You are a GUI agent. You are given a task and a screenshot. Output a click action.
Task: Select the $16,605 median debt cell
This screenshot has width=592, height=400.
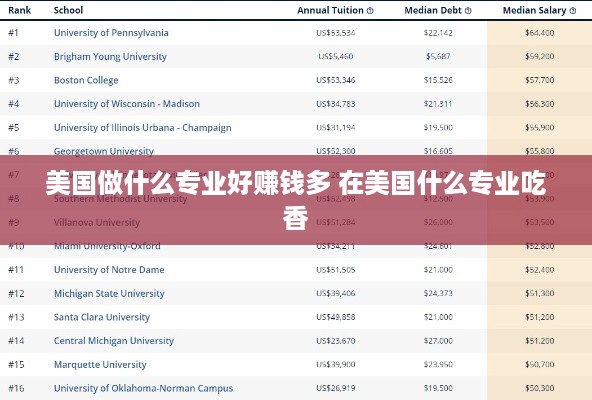tap(438, 151)
